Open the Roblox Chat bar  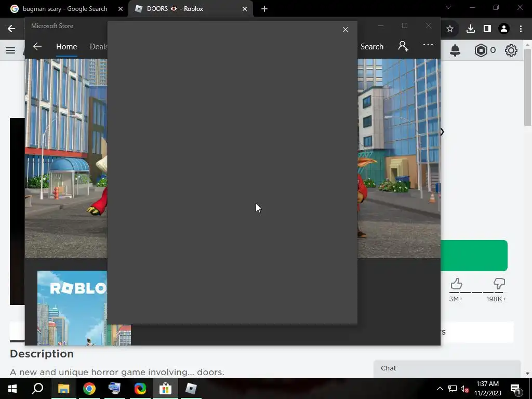447,368
